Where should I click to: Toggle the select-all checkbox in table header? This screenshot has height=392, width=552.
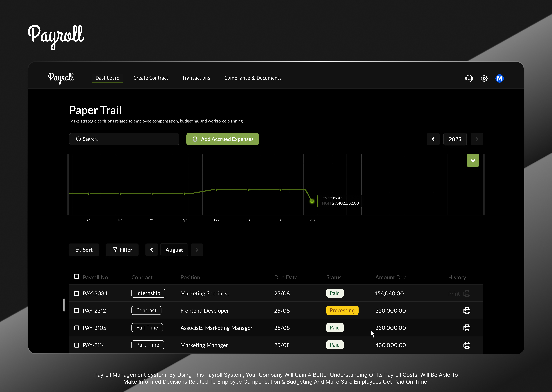point(77,276)
